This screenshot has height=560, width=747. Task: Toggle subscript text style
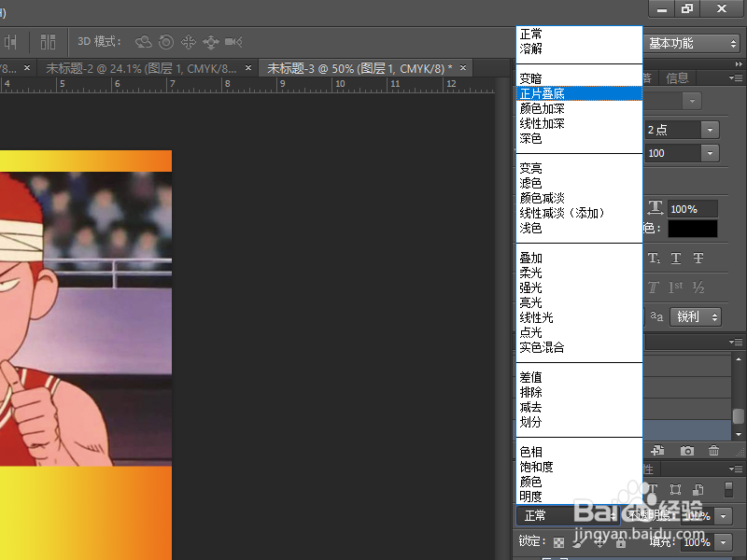[655, 259]
